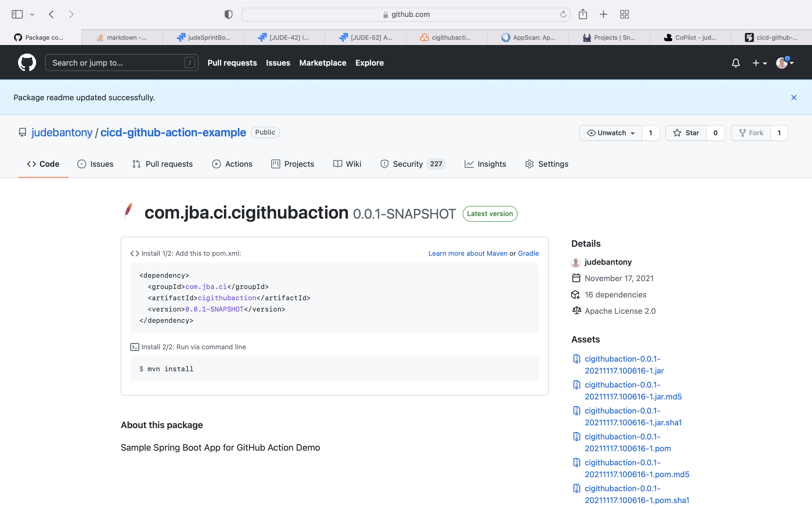Reload page with refresh icon
812x507 pixels.
[x=563, y=14]
